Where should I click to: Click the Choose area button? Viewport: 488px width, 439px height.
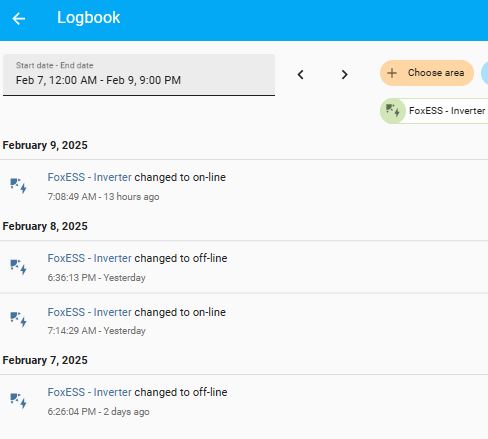click(427, 73)
